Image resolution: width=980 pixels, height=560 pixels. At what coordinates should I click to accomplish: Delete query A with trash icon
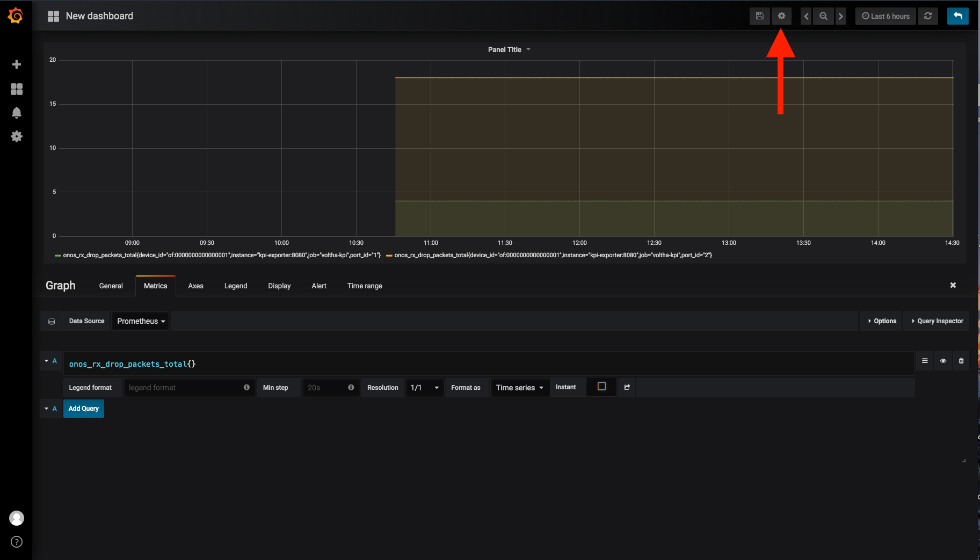(x=961, y=361)
